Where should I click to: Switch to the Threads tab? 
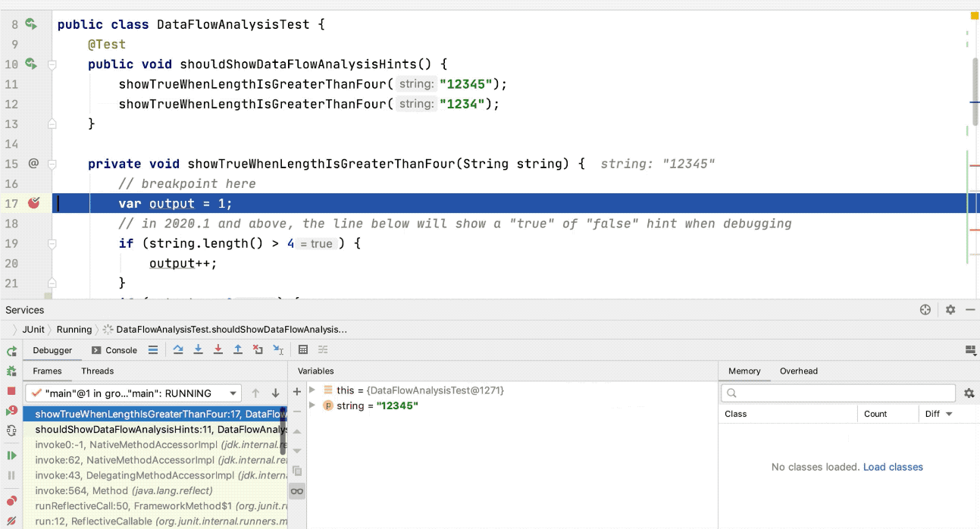[x=97, y=371]
